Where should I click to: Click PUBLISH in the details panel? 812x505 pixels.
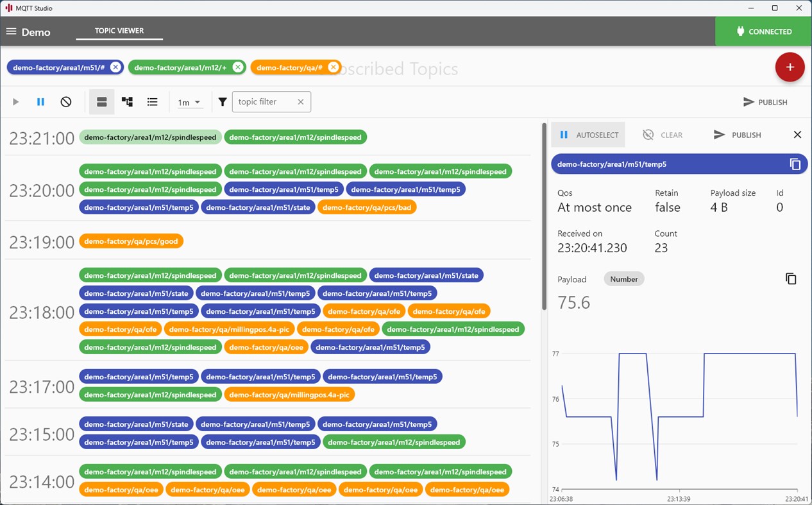click(x=737, y=135)
